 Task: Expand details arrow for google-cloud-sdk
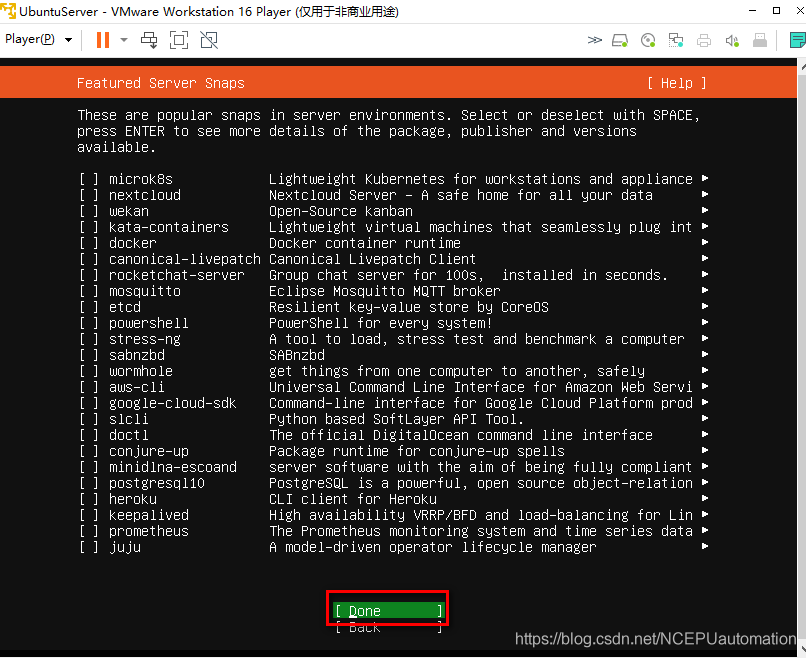[705, 402]
